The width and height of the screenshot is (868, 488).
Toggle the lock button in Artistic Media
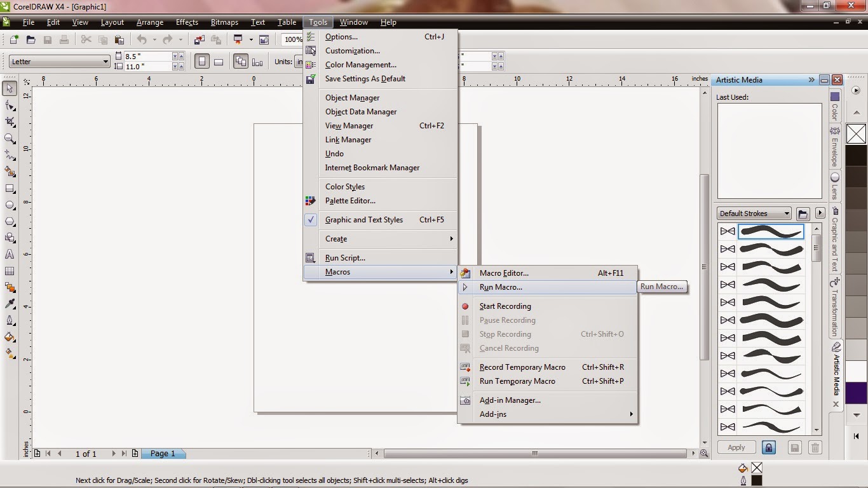[x=769, y=447]
